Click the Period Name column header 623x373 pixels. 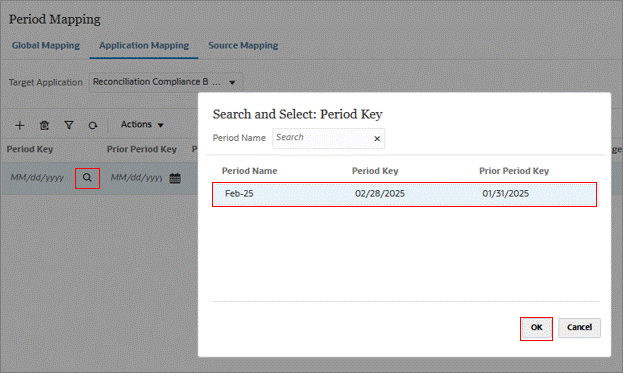[250, 171]
